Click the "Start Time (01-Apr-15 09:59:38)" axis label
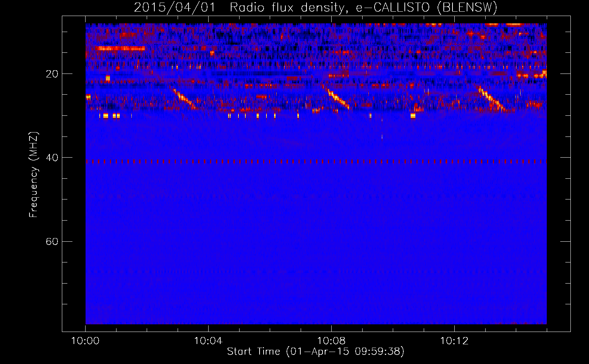This screenshot has height=364, width=589. coord(316,352)
